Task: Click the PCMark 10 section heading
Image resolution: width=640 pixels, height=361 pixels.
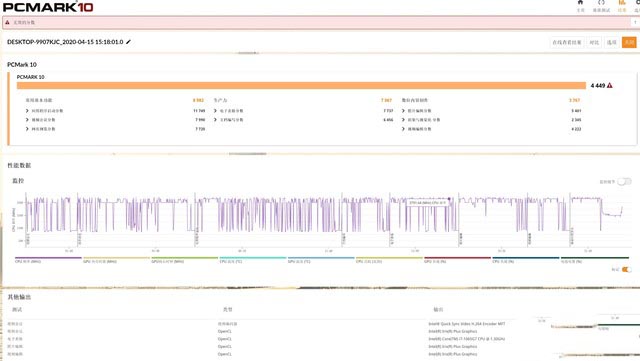Action: click(x=22, y=65)
